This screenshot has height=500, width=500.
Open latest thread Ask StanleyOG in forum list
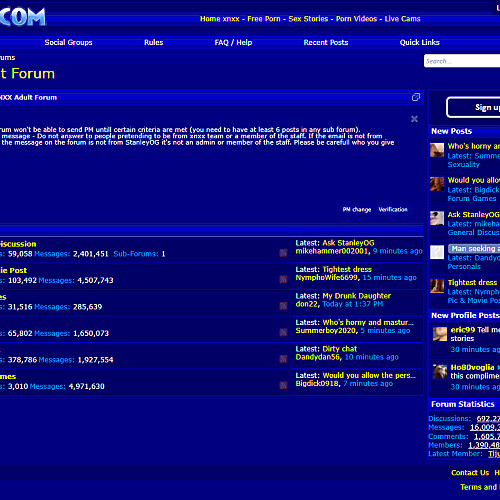click(x=348, y=243)
